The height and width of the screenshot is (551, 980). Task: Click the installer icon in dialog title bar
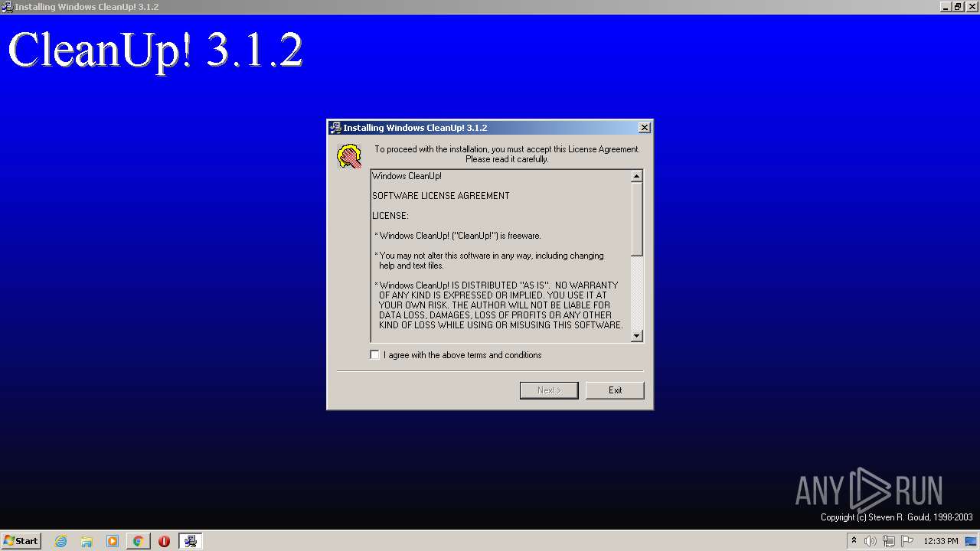(x=335, y=128)
